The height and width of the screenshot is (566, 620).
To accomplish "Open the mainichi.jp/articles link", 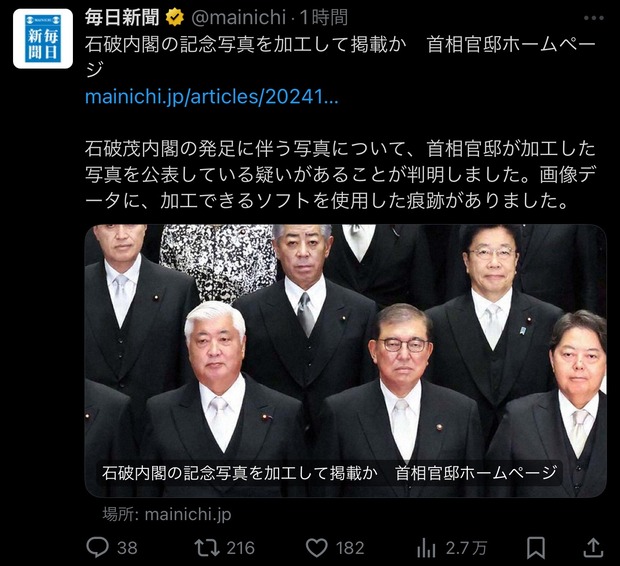I will [212, 97].
